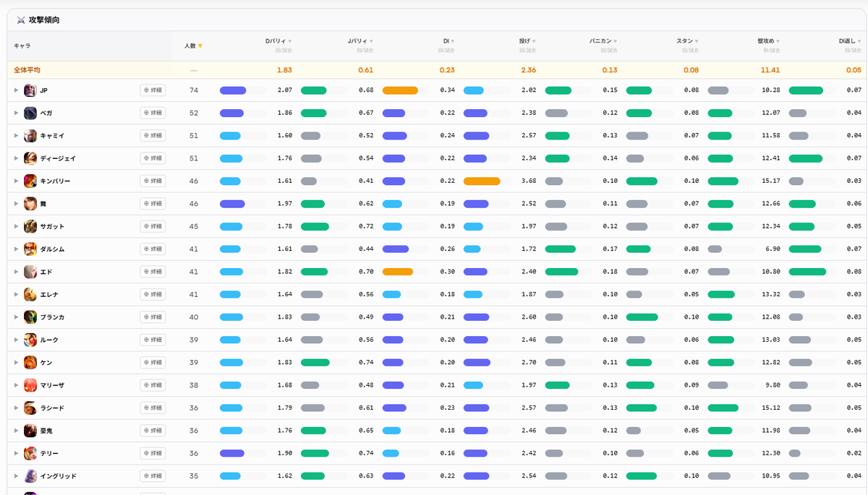Open 詳細 for エド
Screen dimensions: 868x495
pyautogui.click(x=153, y=272)
